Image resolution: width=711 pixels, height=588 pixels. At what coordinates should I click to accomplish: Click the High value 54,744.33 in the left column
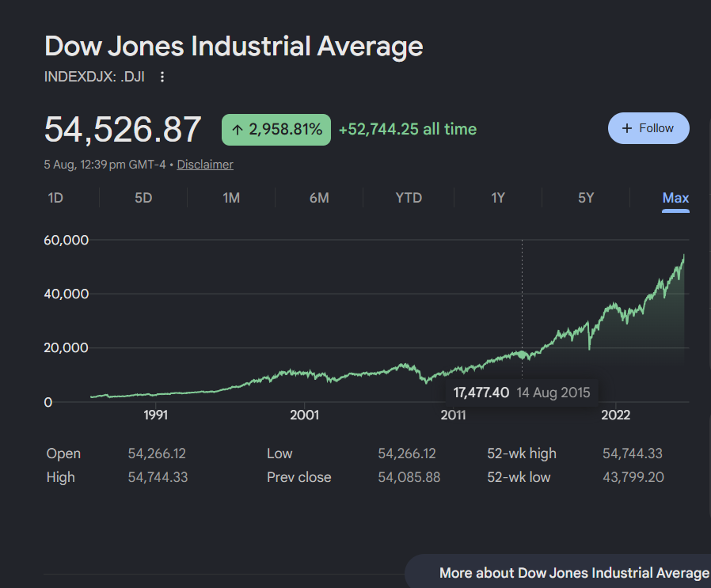click(x=158, y=477)
